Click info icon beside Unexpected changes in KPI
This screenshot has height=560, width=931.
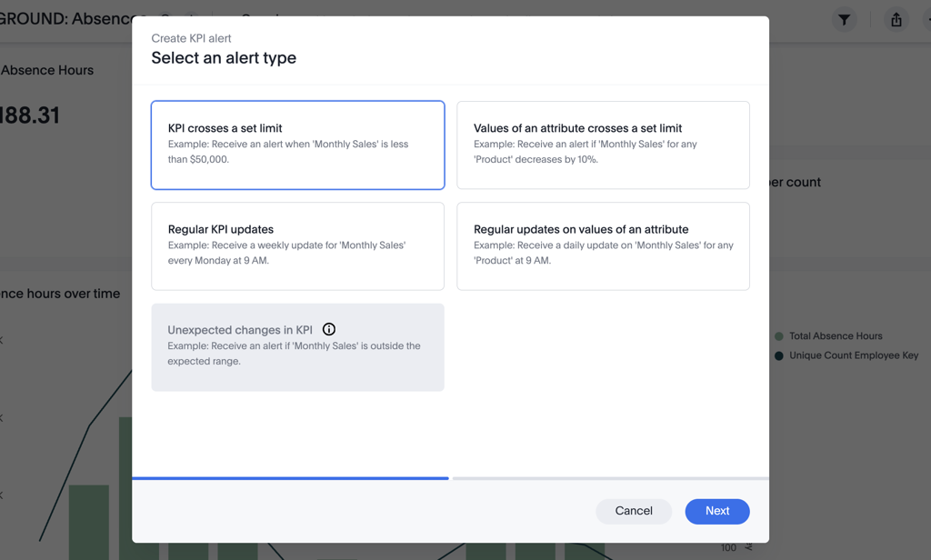tap(329, 329)
